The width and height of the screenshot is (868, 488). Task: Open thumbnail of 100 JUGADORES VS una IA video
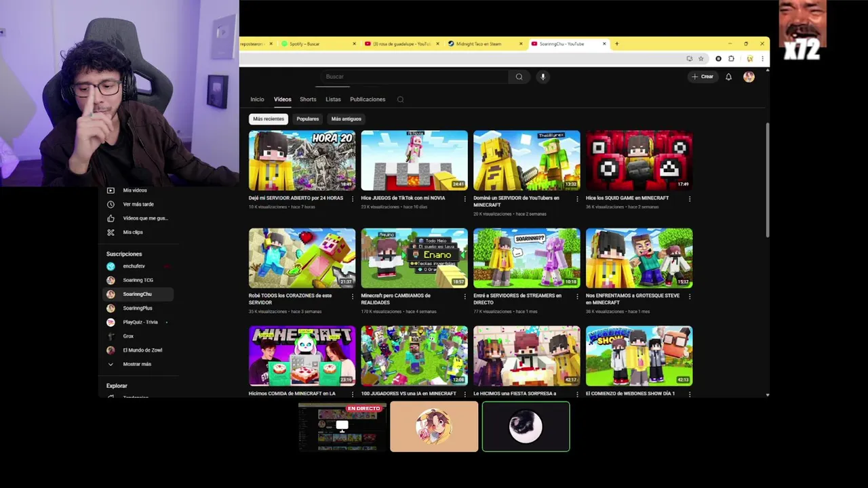point(414,356)
